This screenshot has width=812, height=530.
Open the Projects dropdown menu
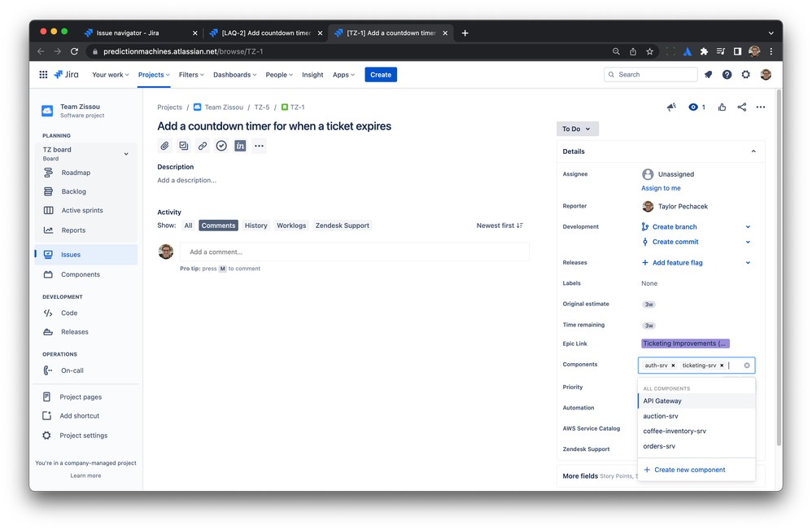point(154,75)
